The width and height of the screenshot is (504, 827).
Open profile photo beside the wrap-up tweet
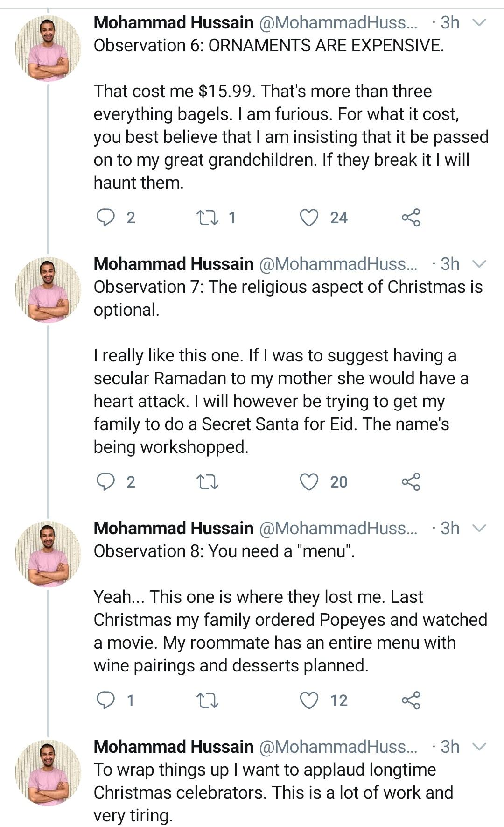coord(48,772)
